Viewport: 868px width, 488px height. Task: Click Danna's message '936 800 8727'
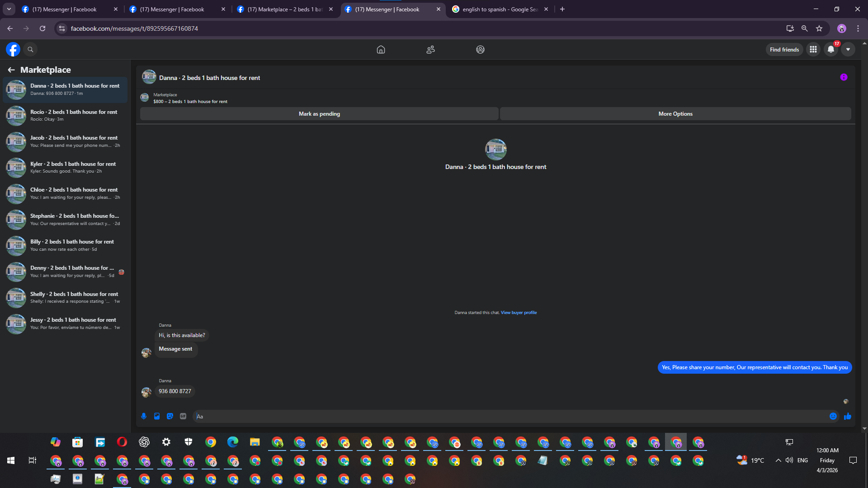(x=175, y=391)
